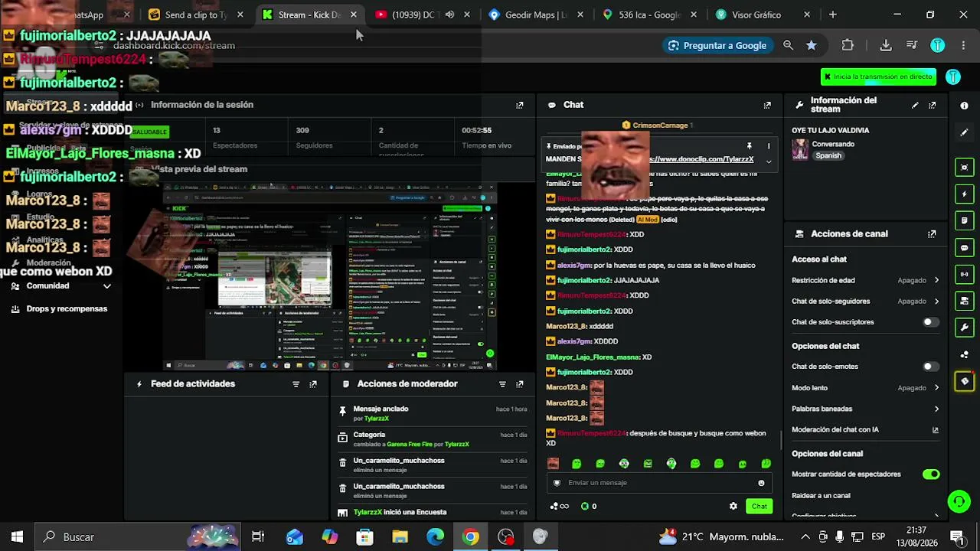
Task: Open Task View on the taskbar
Action: point(258,536)
